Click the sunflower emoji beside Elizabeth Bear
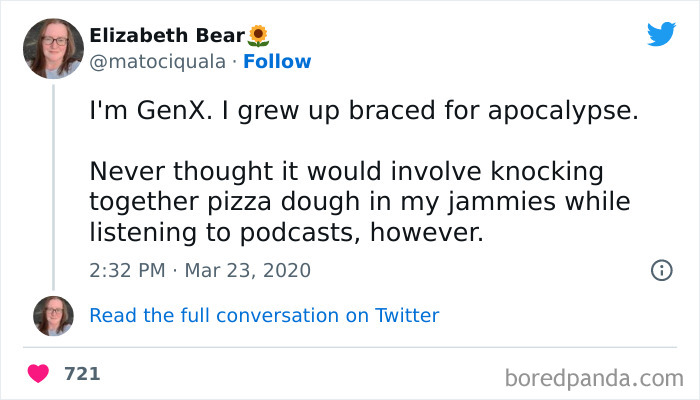 point(259,36)
